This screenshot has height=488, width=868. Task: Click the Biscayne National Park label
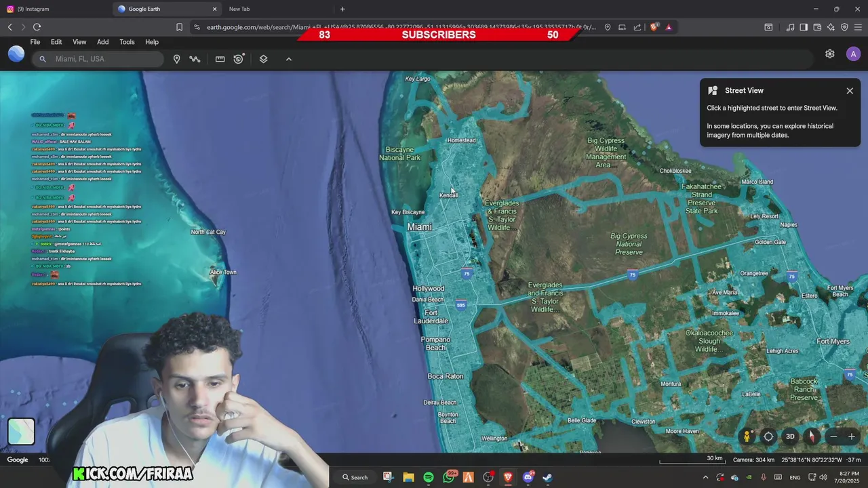pos(399,153)
